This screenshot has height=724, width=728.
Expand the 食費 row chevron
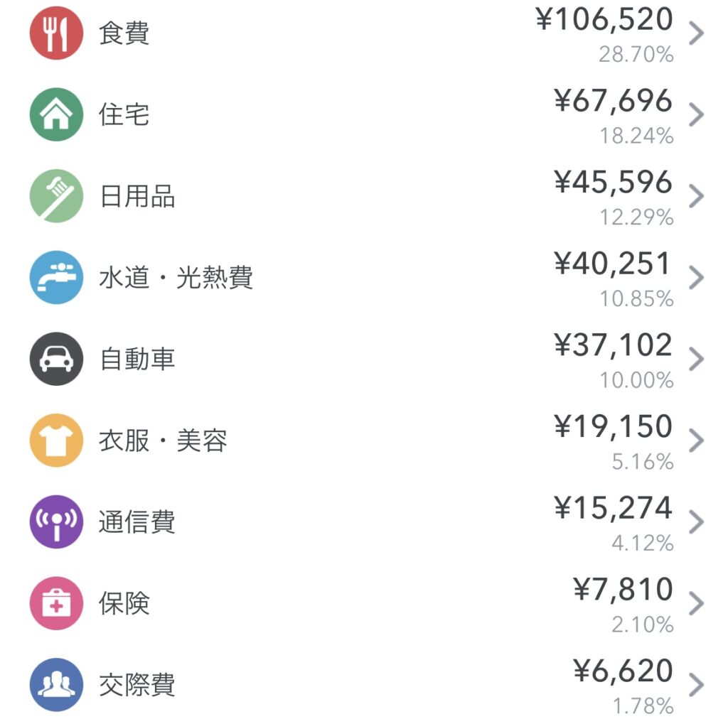(x=696, y=33)
